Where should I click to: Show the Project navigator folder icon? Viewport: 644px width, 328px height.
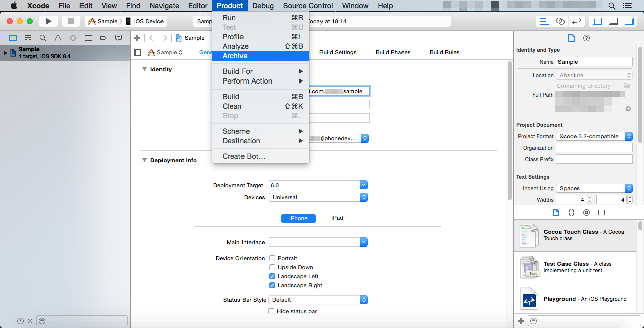(13, 38)
